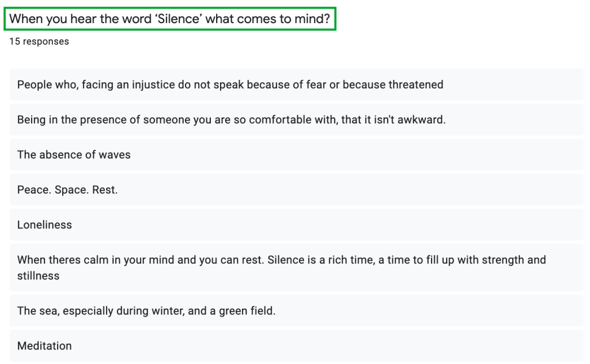Select the 'Loneliness' response
The width and height of the screenshot is (590, 364).
coord(44,225)
